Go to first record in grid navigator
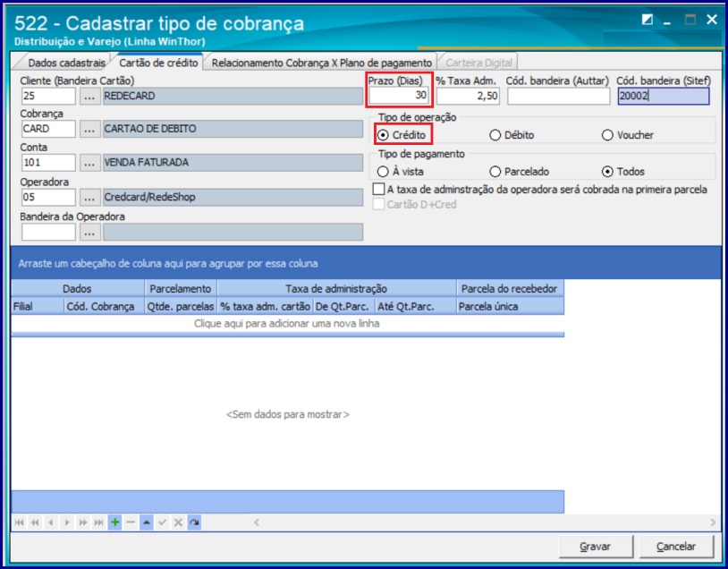The width and height of the screenshot is (728, 569). [19, 522]
